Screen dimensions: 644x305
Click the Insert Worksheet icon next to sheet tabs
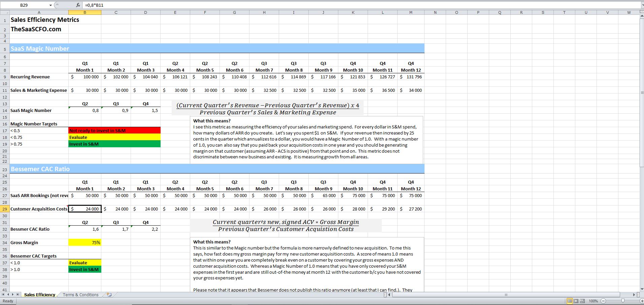[x=109, y=295]
